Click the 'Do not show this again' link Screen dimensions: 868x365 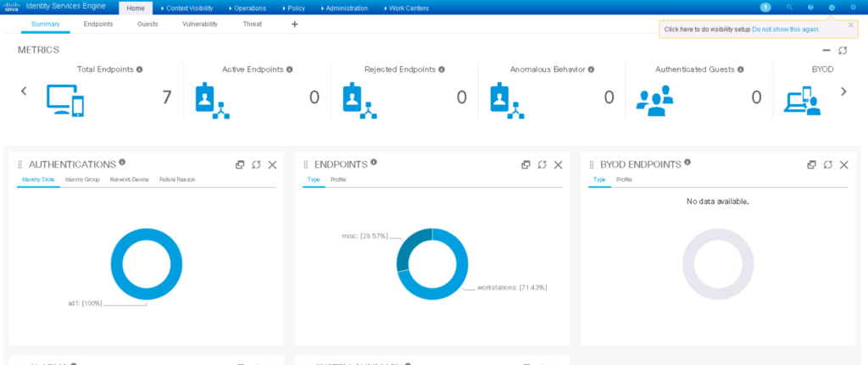pos(786,29)
